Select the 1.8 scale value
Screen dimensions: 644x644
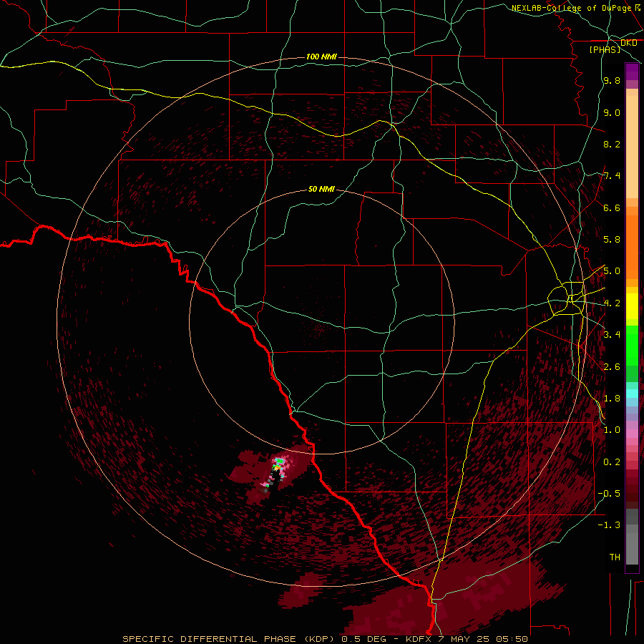coord(612,399)
